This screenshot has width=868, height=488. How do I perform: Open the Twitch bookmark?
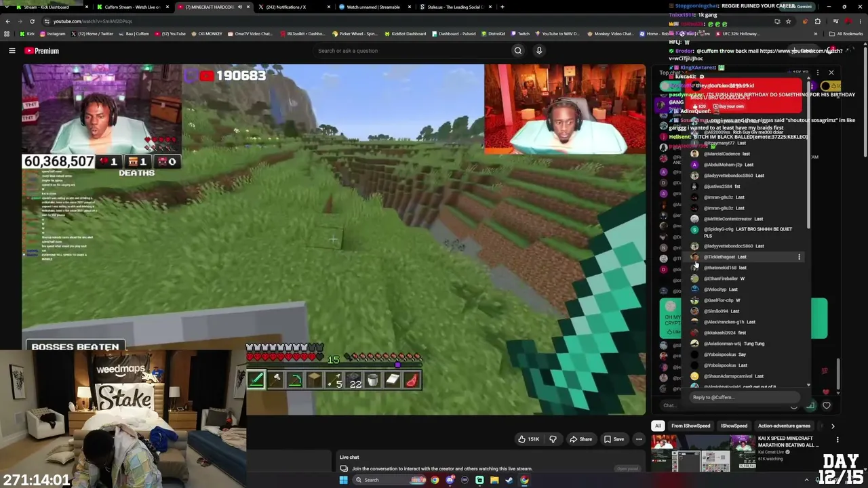[520, 34]
